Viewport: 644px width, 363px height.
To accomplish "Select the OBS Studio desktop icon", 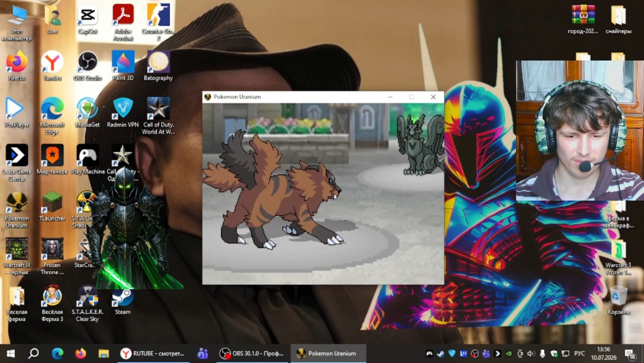I will 87,66.
